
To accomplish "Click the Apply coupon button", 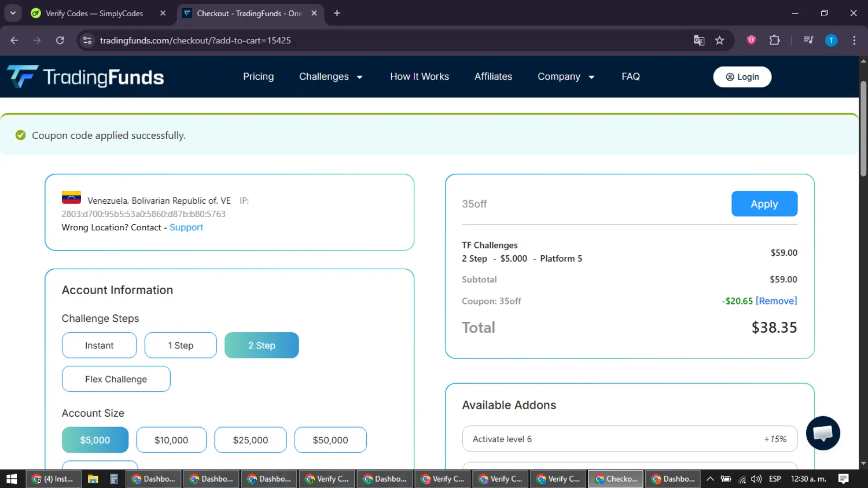I will (764, 204).
